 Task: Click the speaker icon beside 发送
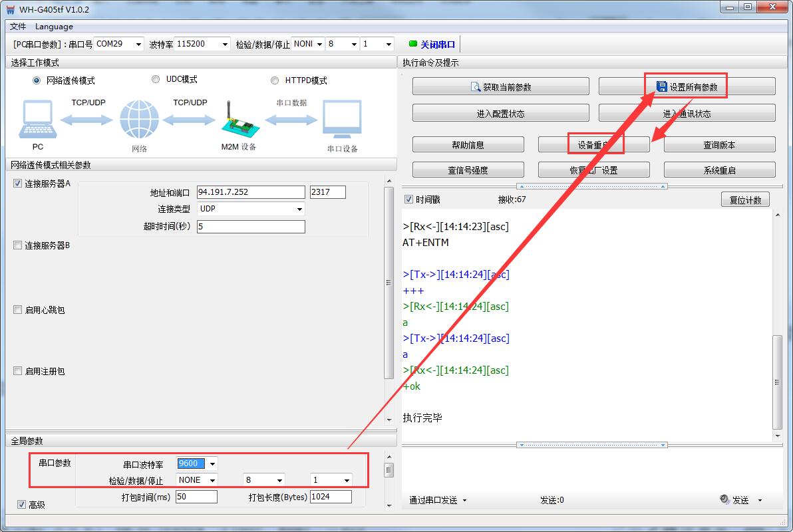coord(724,500)
